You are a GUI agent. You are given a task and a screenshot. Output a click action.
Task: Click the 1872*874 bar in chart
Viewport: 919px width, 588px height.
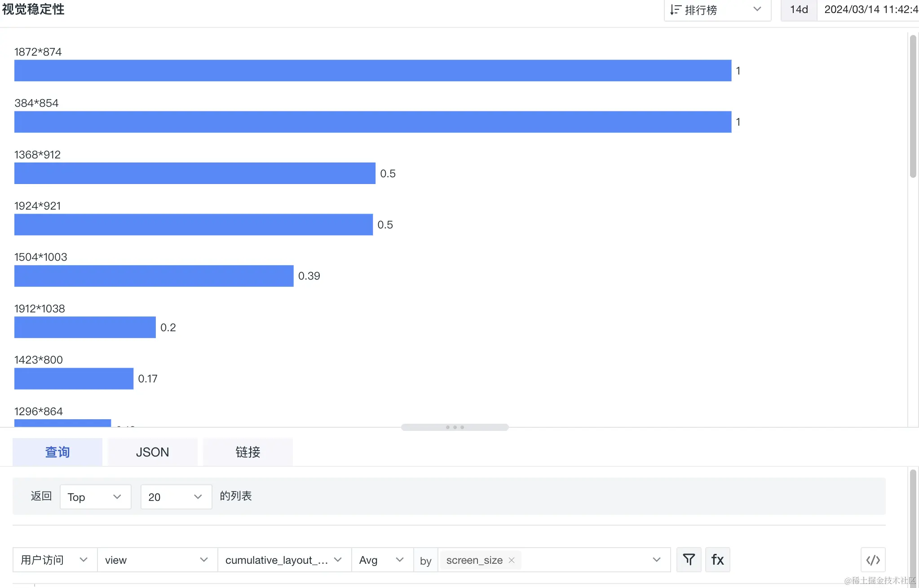[373, 70]
